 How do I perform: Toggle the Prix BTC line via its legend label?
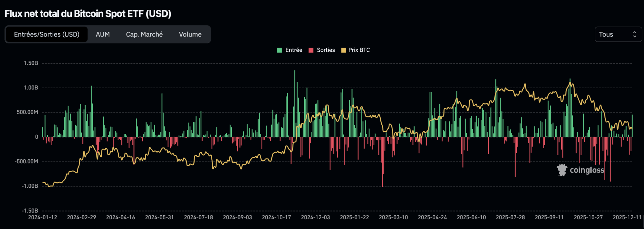(x=359, y=50)
